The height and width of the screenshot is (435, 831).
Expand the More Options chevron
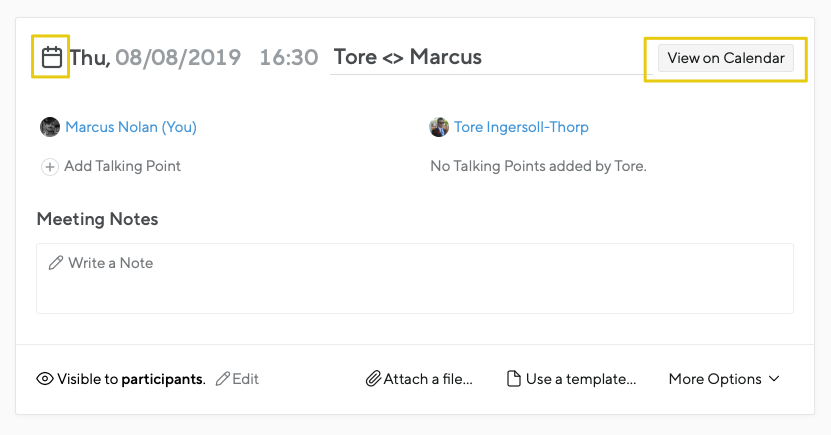click(774, 379)
